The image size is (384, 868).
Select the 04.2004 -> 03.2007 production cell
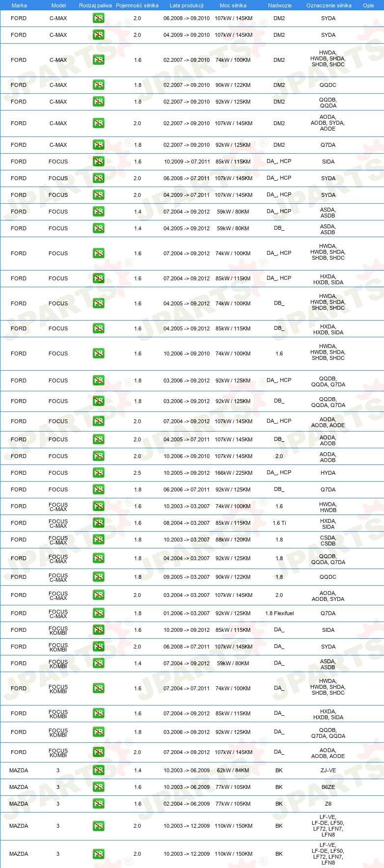[x=187, y=558]
